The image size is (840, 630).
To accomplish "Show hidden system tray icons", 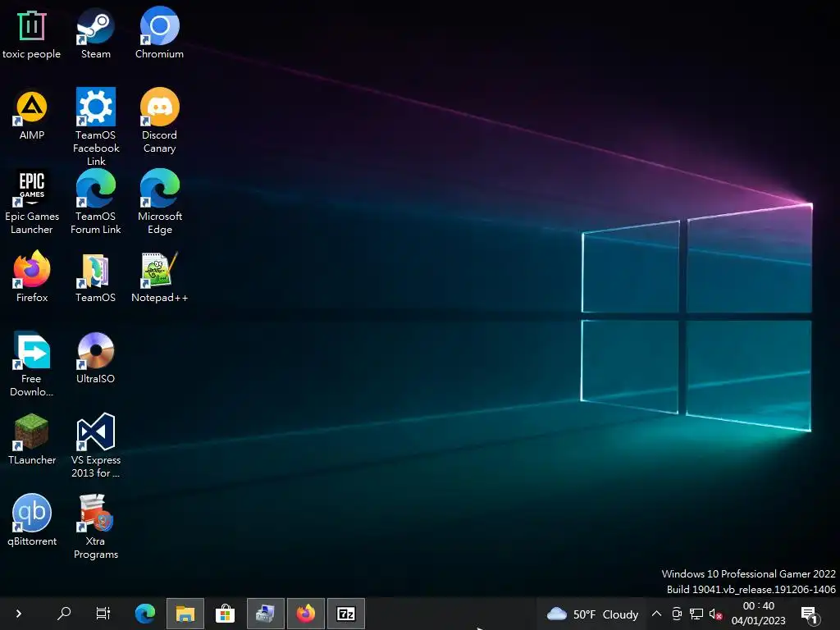I will click(x=656, y=614).
